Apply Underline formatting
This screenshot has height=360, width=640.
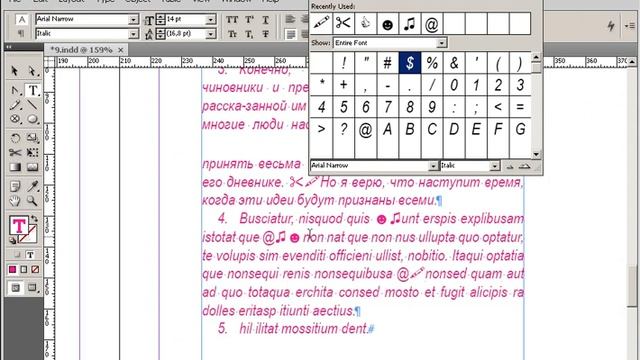[265, 20]
